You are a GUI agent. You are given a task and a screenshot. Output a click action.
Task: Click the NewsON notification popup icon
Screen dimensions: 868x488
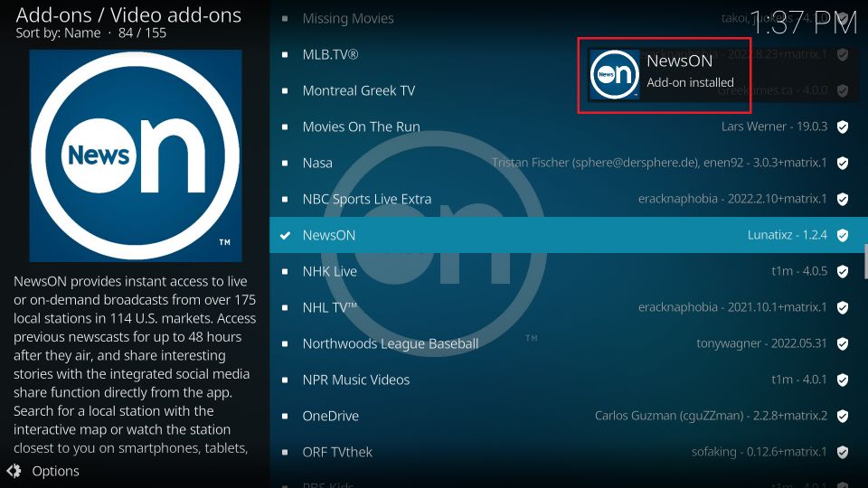point(615,75)
